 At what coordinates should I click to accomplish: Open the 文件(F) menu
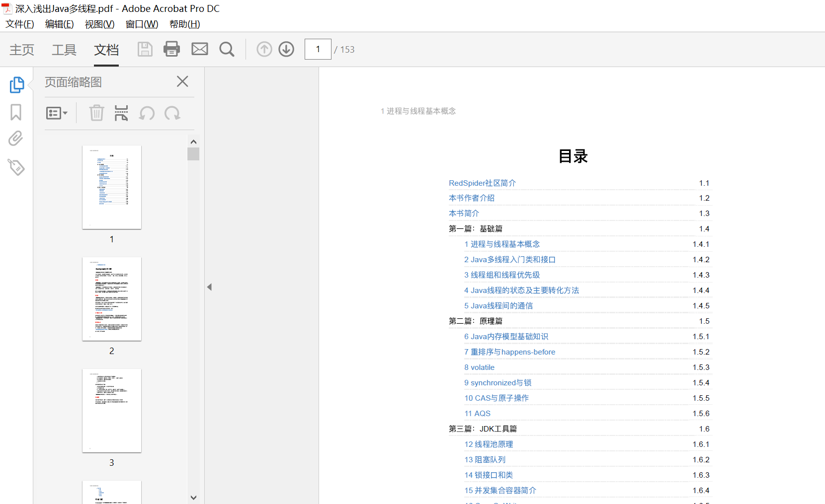[x=20, y=24]
